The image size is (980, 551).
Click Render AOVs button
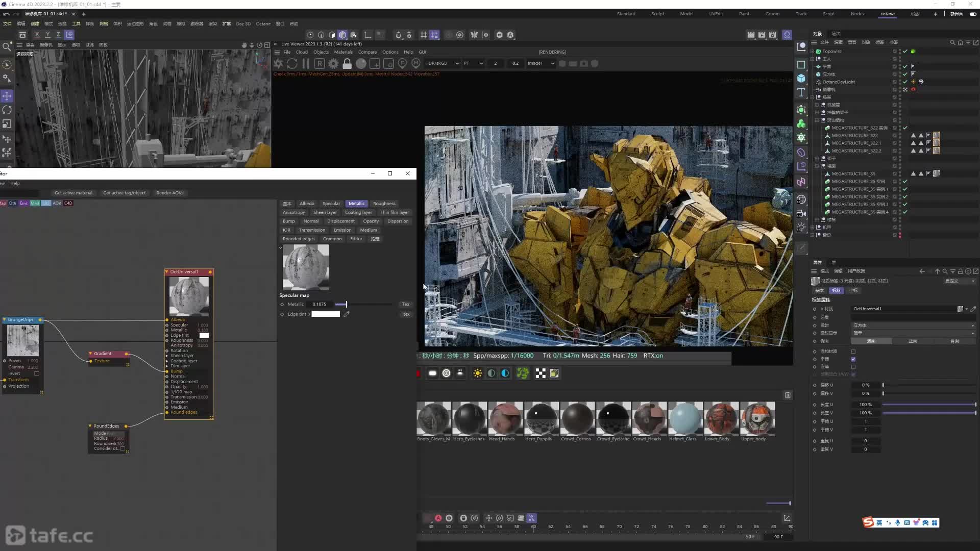(x=170, y=193)
